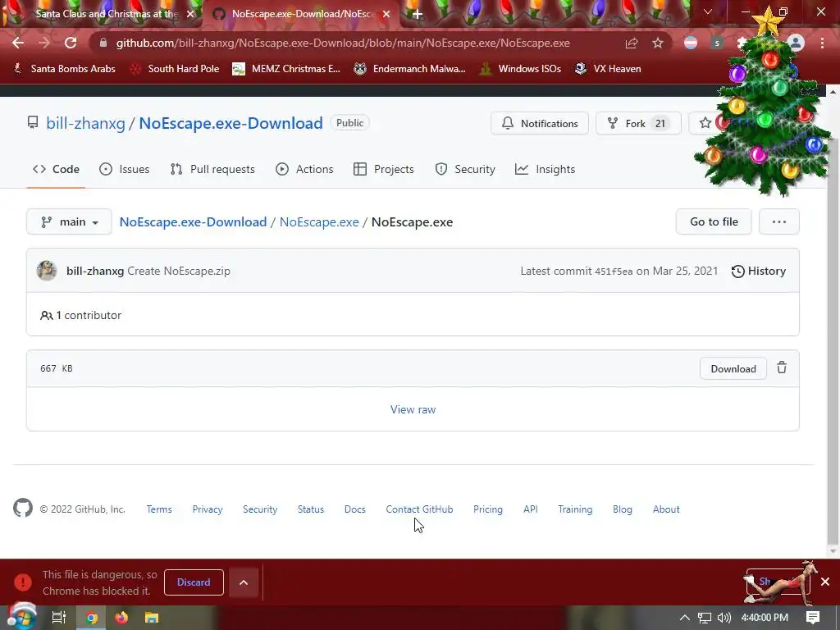This screenshot has width=840, height=630.
Task: Close the downloads bar
Action: [825, 582]
